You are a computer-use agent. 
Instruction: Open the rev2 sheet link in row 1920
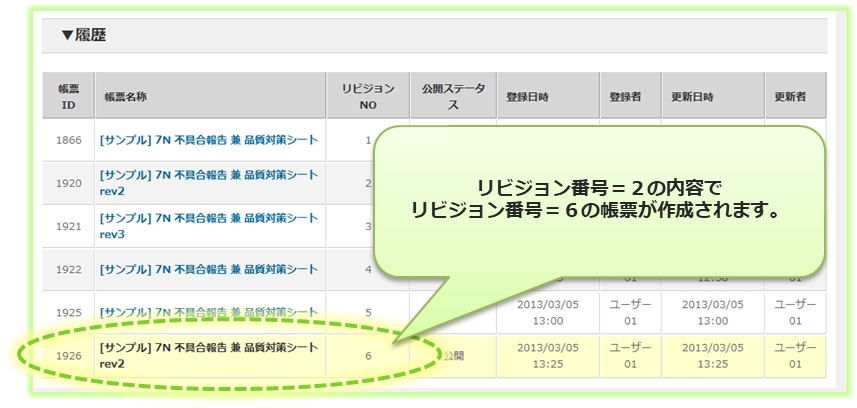(x=208, y=182)
